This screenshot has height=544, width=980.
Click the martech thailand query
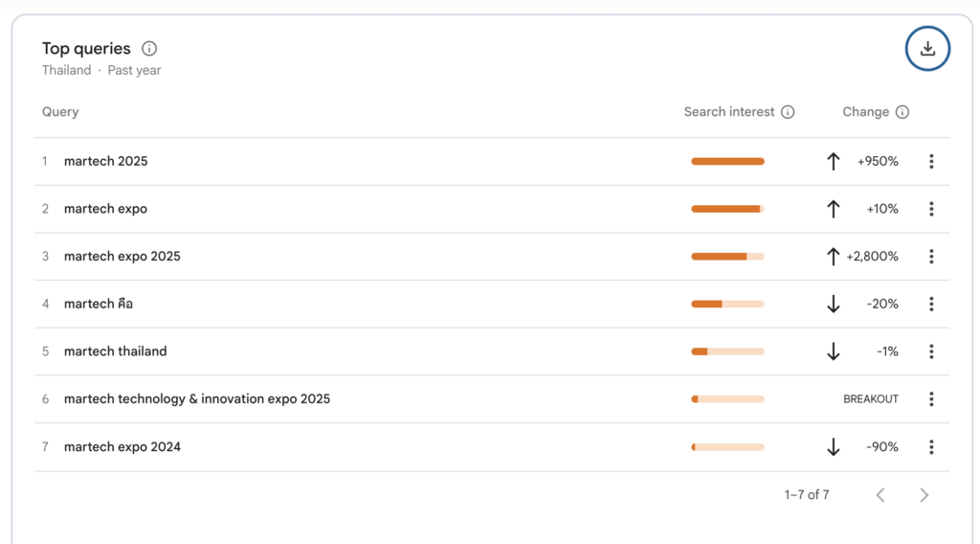coord(116,351)
